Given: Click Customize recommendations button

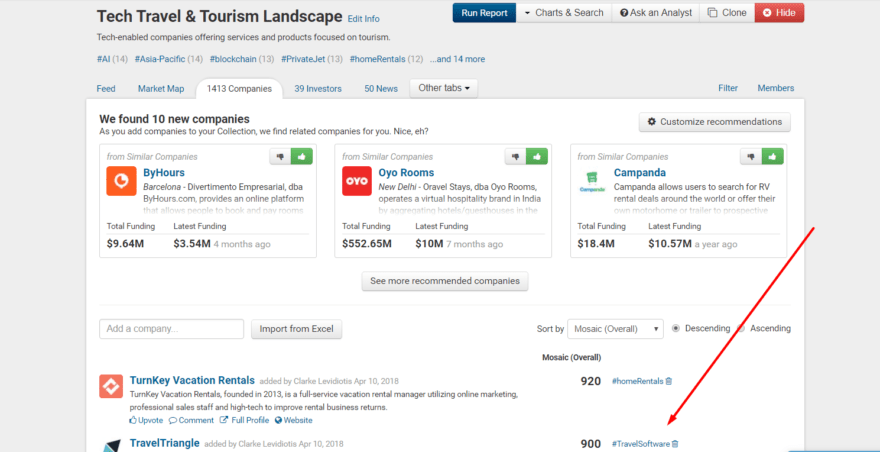Looking at the screenshot, I should (x=715, y=122).
